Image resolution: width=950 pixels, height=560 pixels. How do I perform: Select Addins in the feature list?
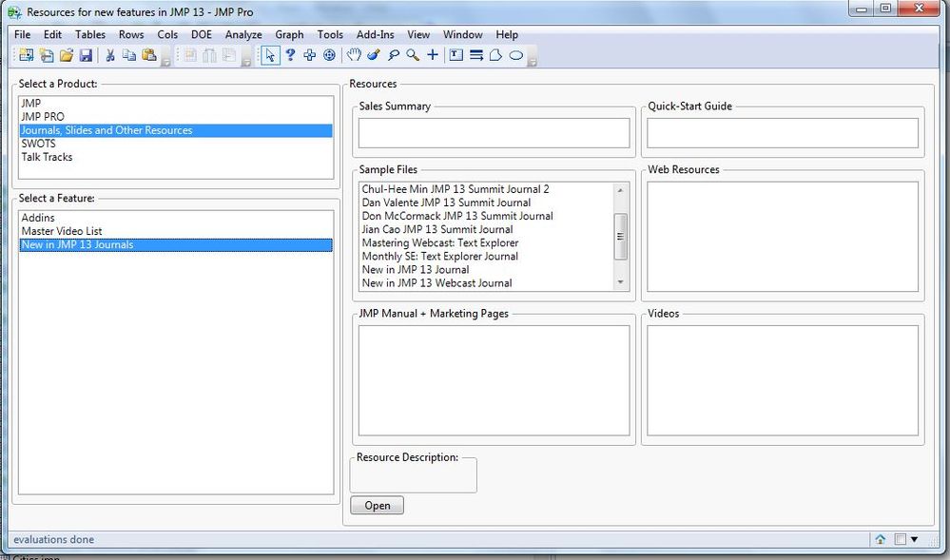click(x=176, y=218)
